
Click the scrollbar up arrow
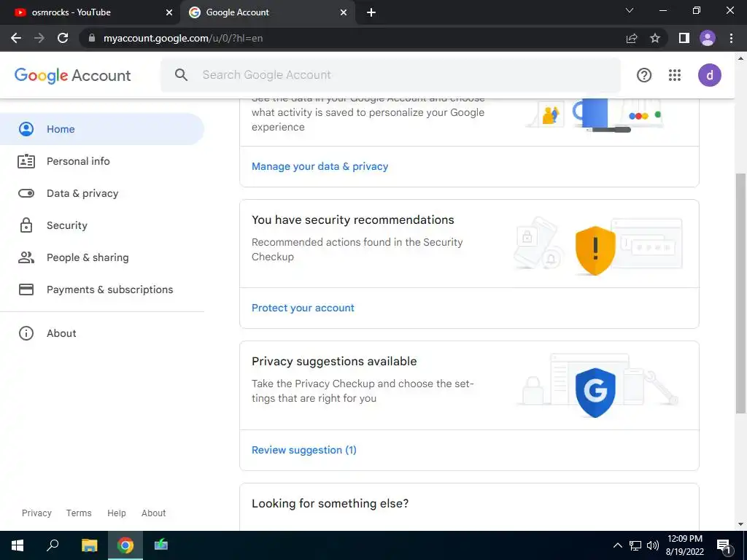coord(741,58)
